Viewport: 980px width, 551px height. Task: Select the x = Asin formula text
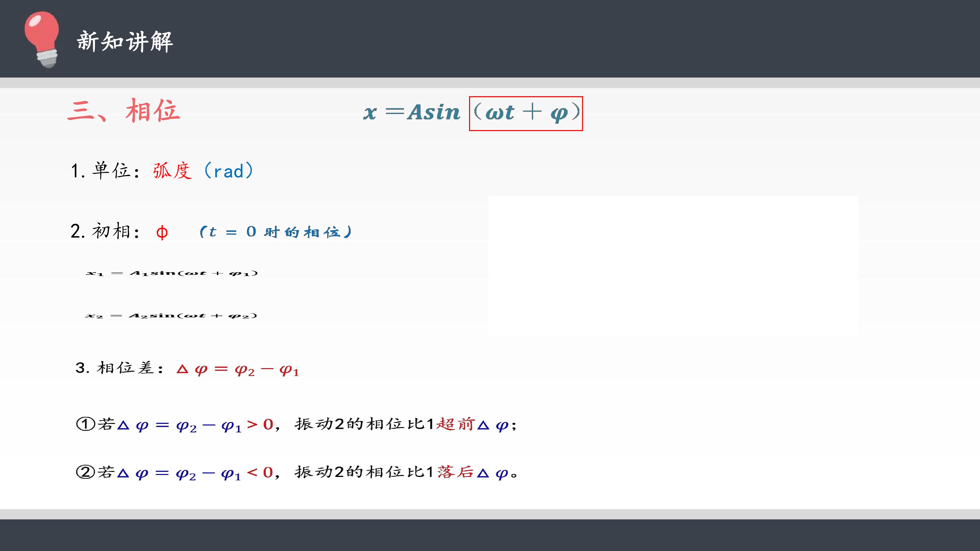pyautogui.click(x=412, y=112)
